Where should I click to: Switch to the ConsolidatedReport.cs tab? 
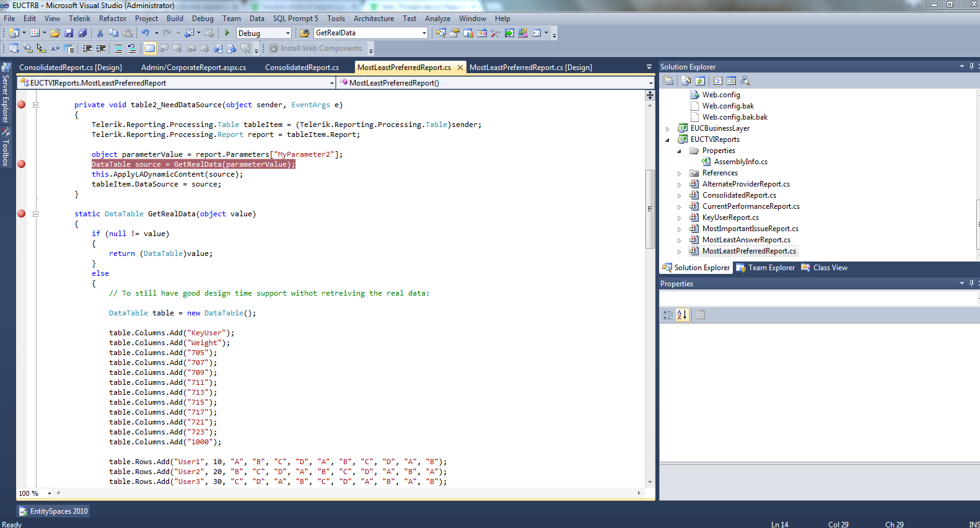[302, 68]
